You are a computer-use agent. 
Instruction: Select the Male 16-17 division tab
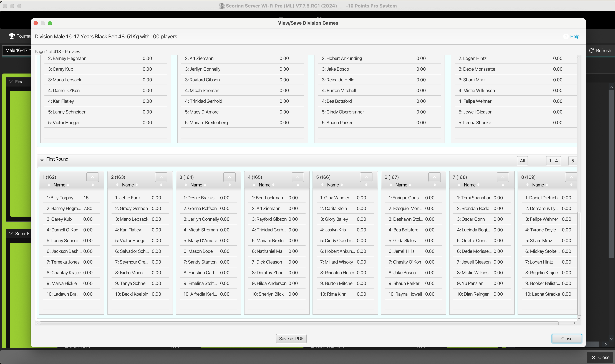pyautogui.click(x=17, y=50)
